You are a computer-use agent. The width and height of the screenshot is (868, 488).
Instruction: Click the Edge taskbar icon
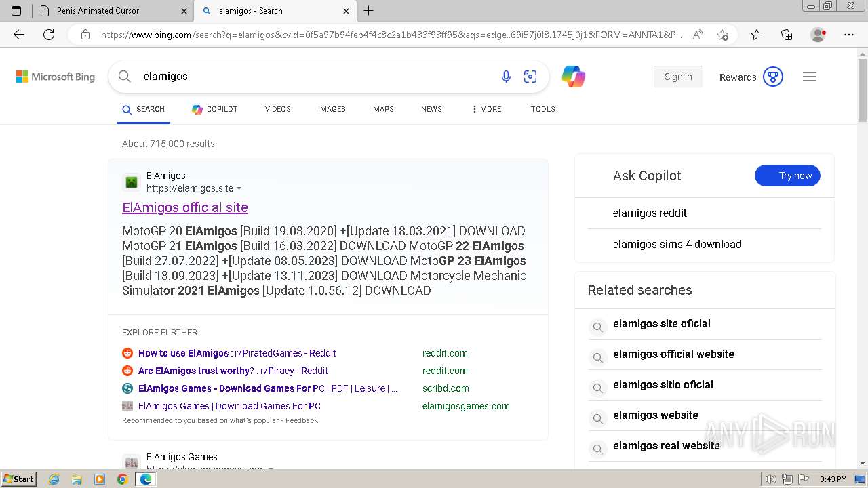click(x=145, y=479)
